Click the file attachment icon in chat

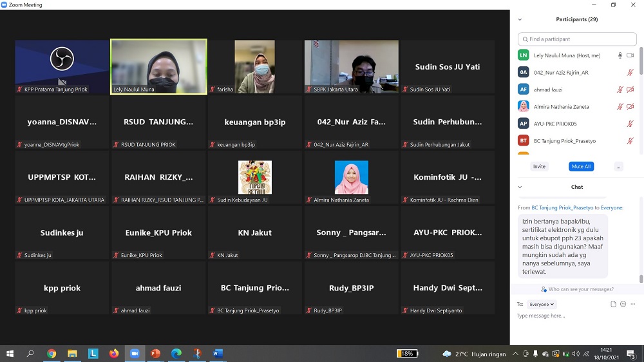point(613,304)
